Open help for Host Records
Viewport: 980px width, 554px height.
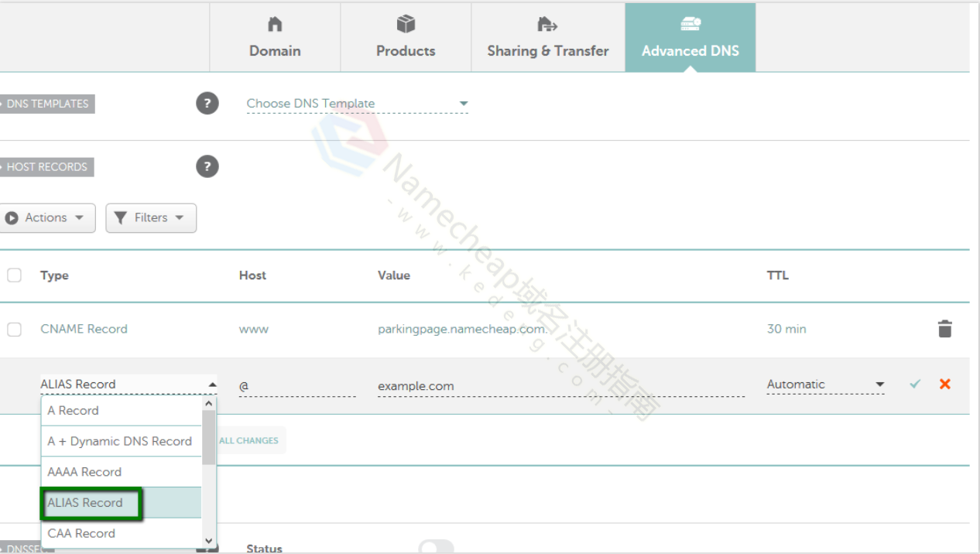point(207,166)
